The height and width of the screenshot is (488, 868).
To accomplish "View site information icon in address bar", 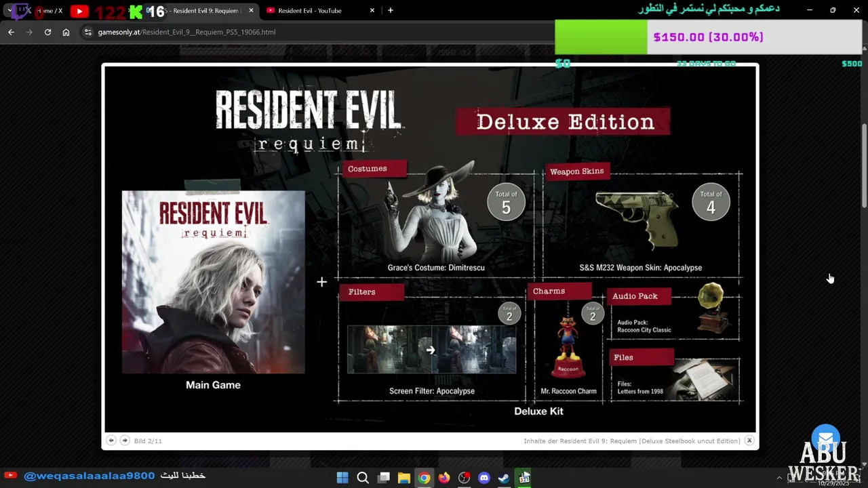I will coord(87,32).
